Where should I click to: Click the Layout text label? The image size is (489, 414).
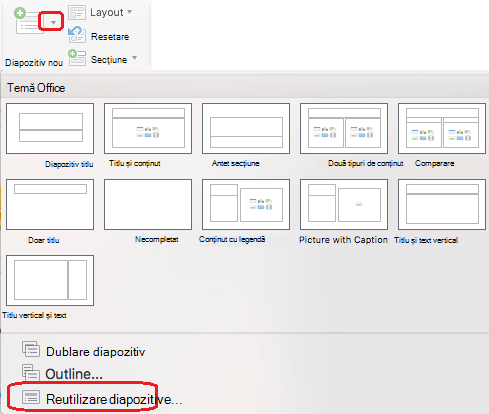107,12
